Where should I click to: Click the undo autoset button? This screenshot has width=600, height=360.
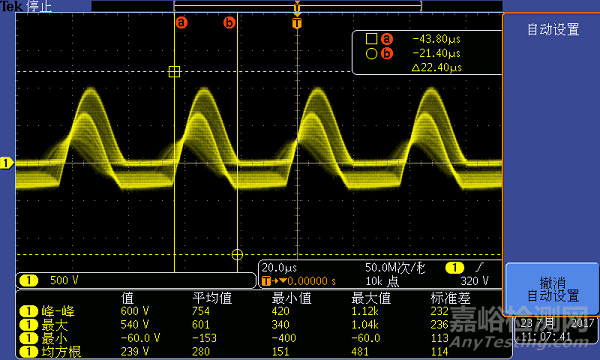pyautogui.click(x=552, y=289)
